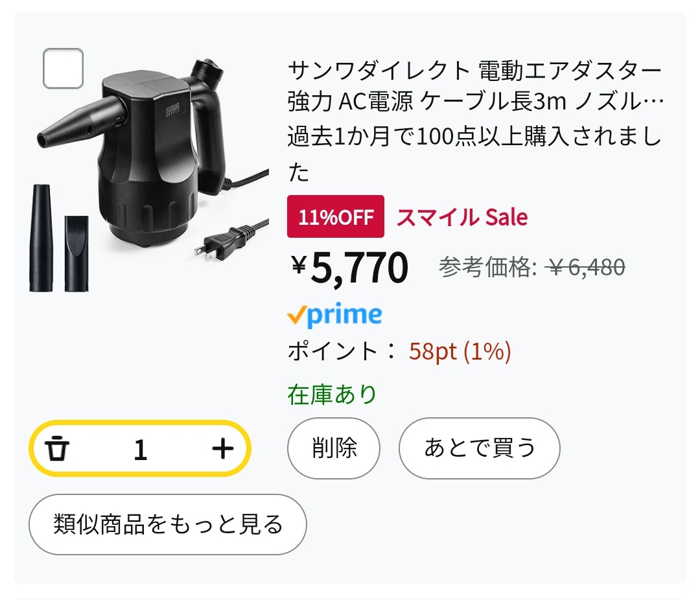Click the 過去1か月で100点以上購入されました text
Screen dimensions: 700x600
[x=474, y=154]
